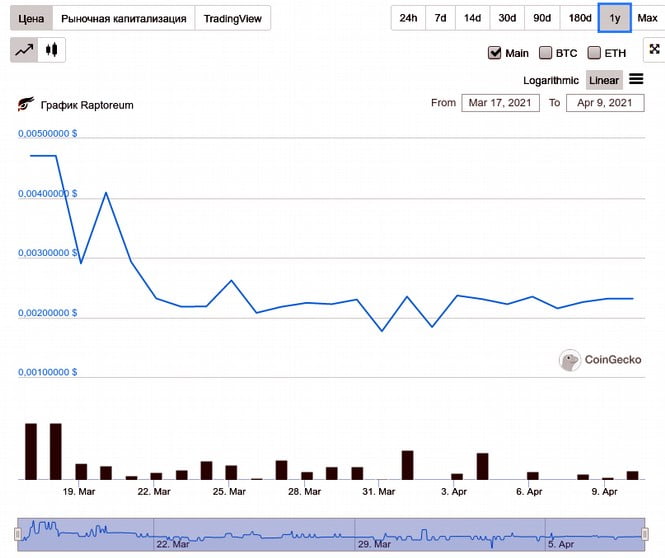This screenshot has width=665, height=558.
Task: Click navigator timeline near 29. Mar
Action: [374, 544]
